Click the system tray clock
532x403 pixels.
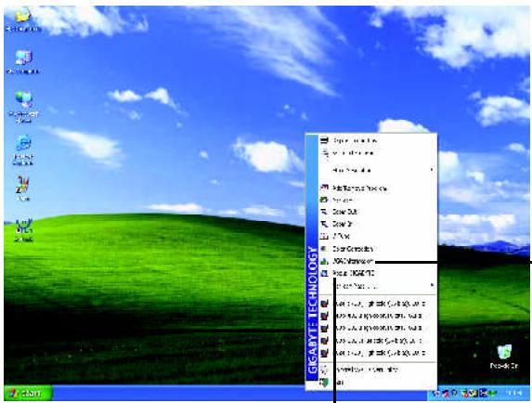coord(514,393)
